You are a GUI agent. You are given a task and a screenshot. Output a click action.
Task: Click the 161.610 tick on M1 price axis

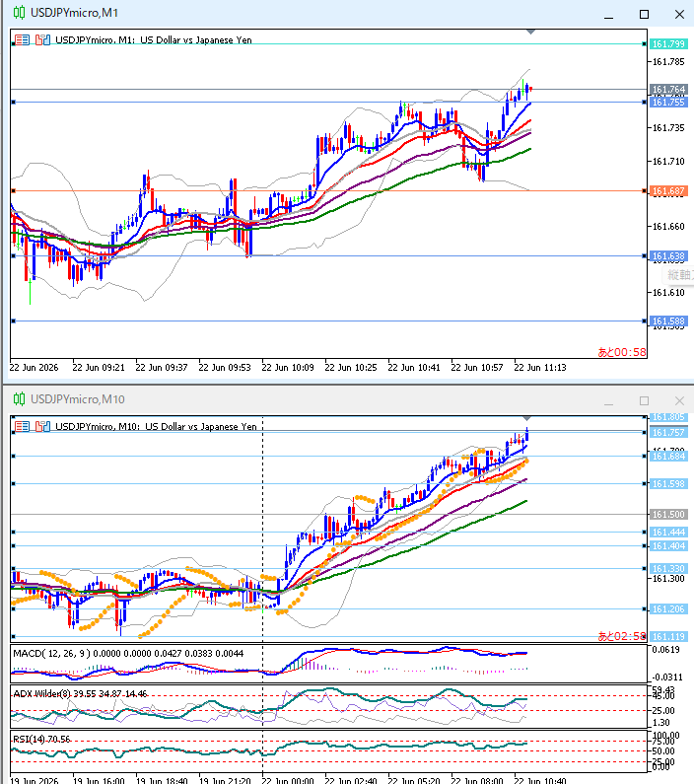[x=668, y=293]
